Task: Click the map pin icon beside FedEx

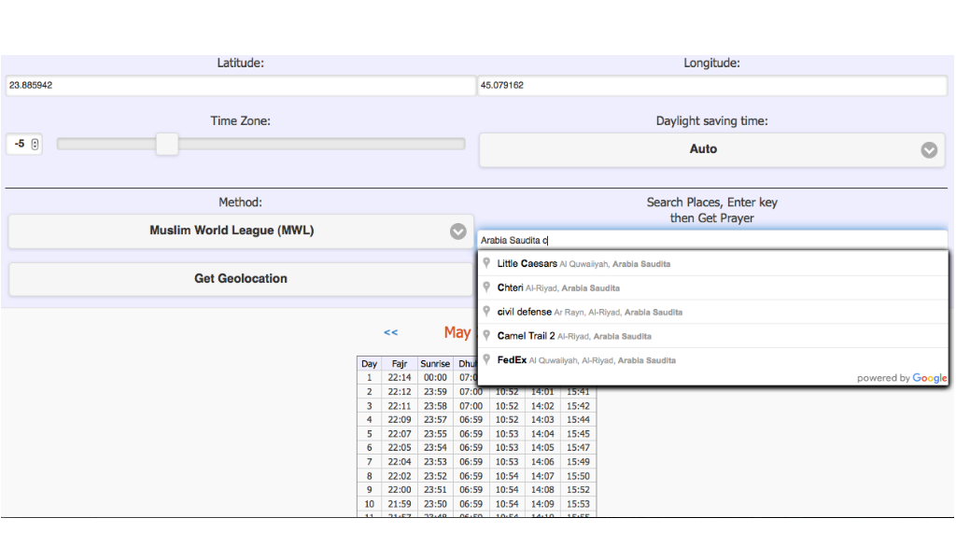Action: click(x=486, y=359)
